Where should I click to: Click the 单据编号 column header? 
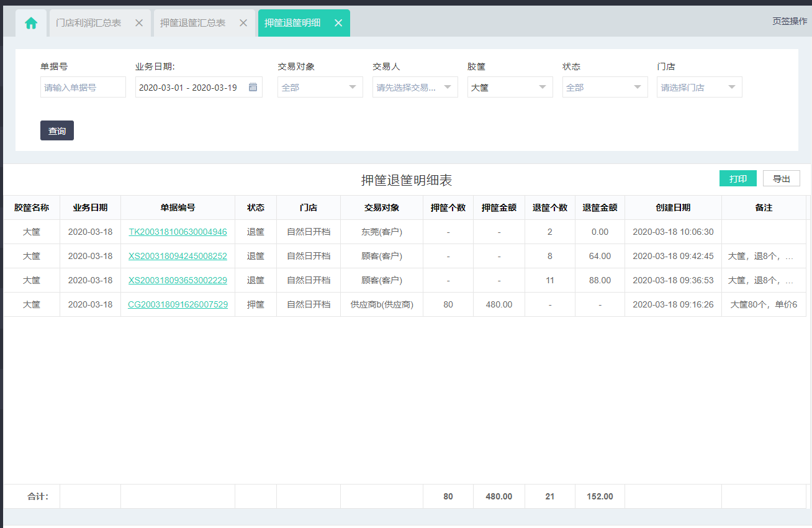(x=178, y=207)
